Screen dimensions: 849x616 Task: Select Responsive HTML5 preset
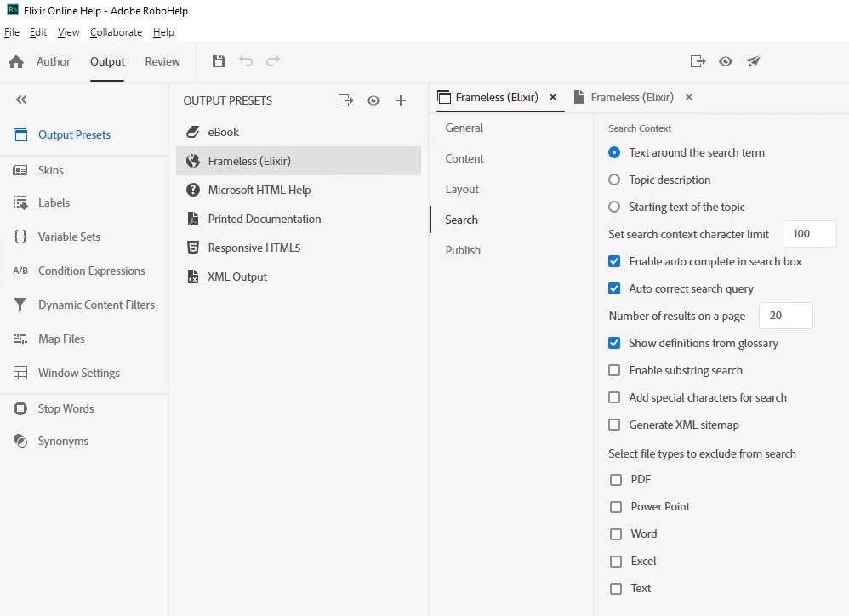point(299,248)
